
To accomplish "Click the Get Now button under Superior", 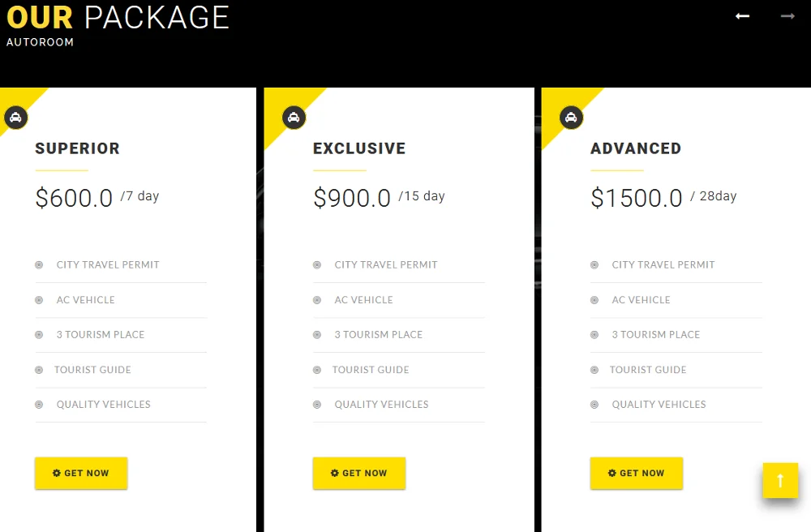I will point(81,473).
